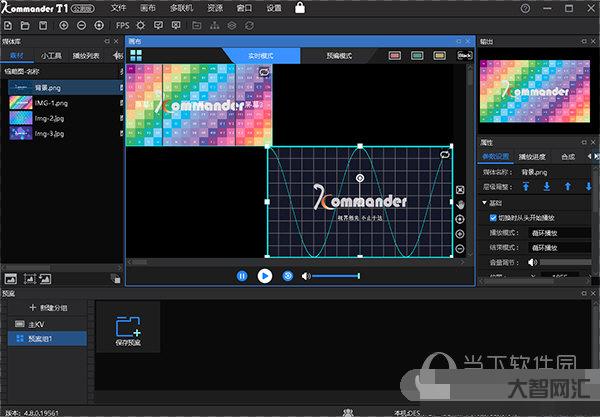Click the green screen button
Screen dimensions: 600x417
click(x=417, y=56)
